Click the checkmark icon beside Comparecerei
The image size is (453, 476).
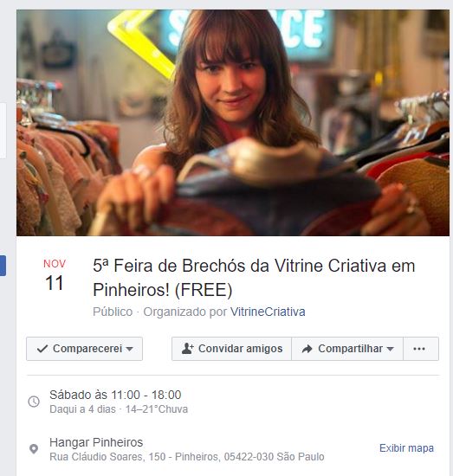42,349
